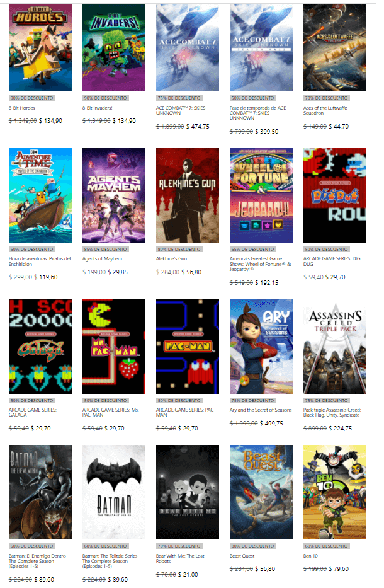Image resolution: width=384 pixels, height=588 pixels.
Task: Open the Alekhine's Gun game cover
Action: coord(188,195)
